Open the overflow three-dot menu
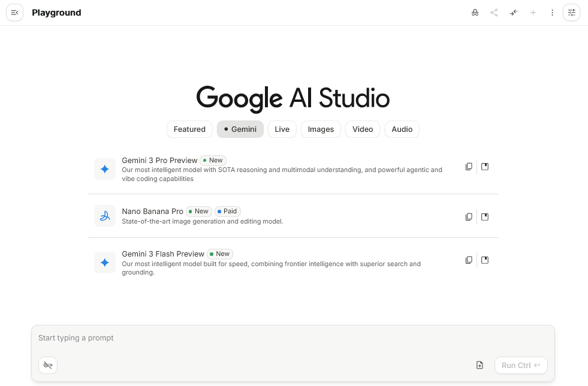Image resolution: width=588 pixels, height=386 pixels. point(552,12)
